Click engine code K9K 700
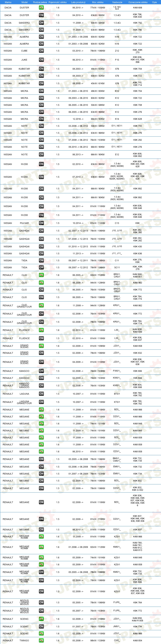The width and height of the screenshot is (161, 644). coord(138,126)
